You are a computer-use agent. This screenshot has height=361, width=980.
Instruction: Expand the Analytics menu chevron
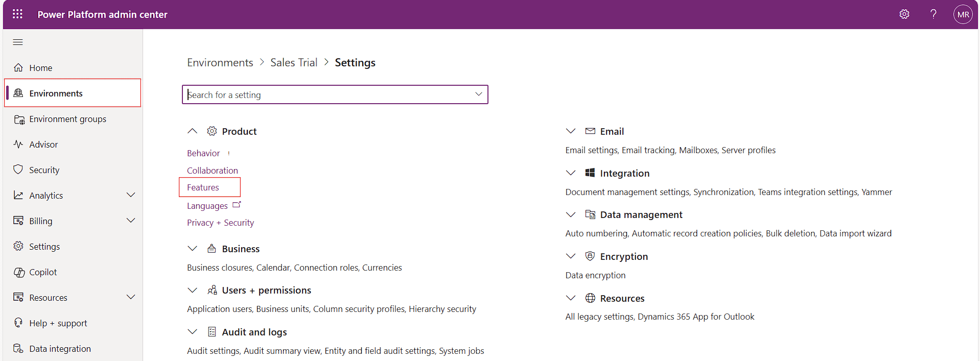tap(131, 195)
